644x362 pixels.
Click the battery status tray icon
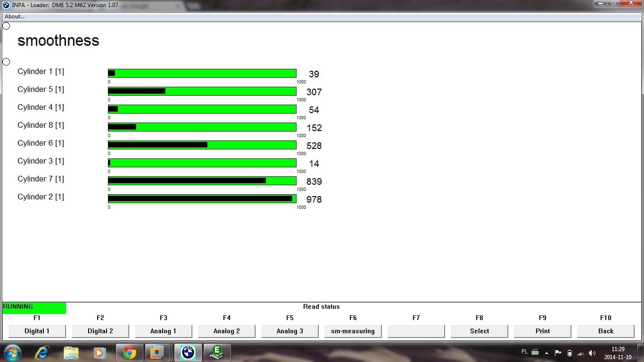point(570,353)
